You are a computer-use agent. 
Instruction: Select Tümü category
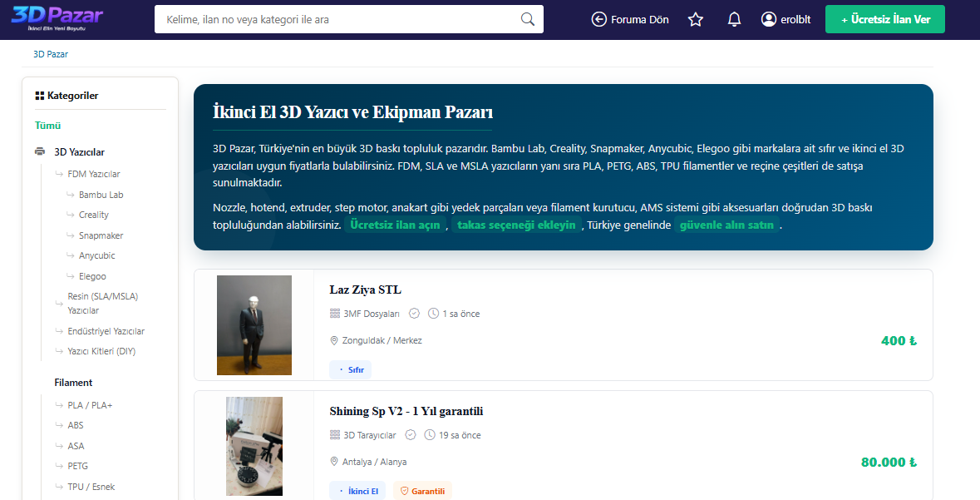click(47, 125)
